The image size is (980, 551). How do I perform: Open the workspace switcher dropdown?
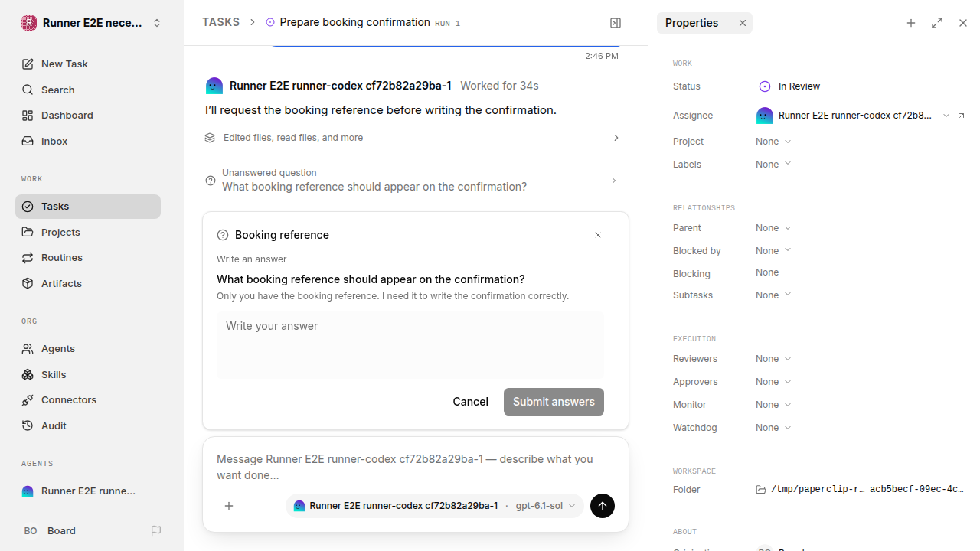[x=92, y=23]
